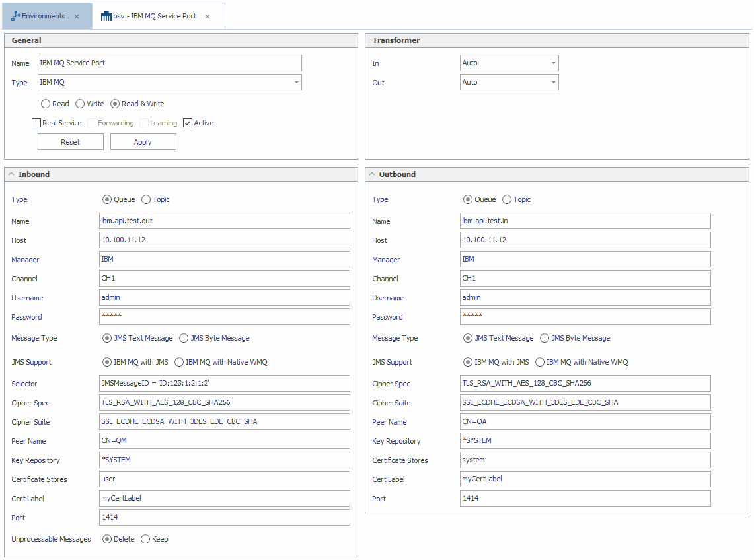
Task: Click the Outbound Peer Name field
Action: 585,422
